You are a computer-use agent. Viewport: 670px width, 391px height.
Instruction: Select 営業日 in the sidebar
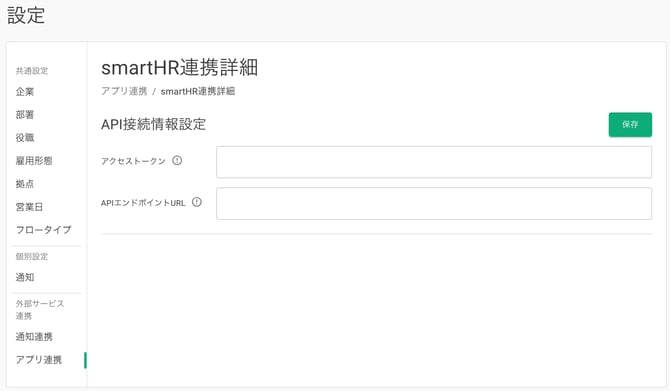click(x=29, y=207)
